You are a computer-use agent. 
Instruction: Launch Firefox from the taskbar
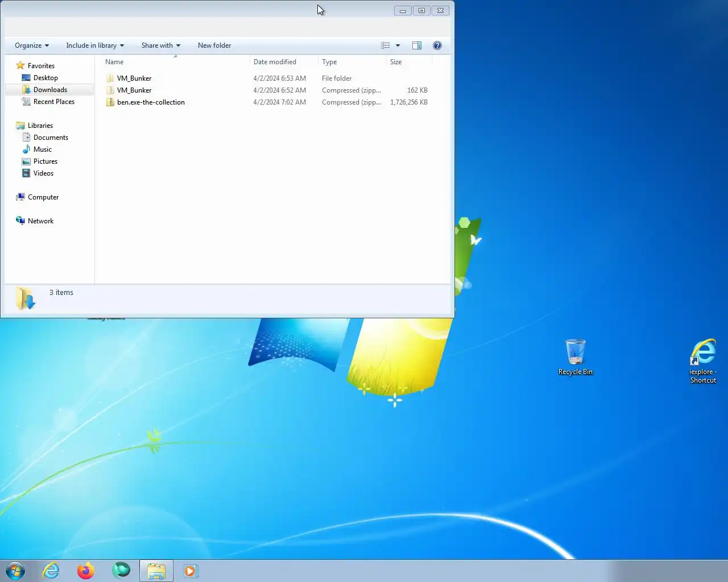point(86,571)
